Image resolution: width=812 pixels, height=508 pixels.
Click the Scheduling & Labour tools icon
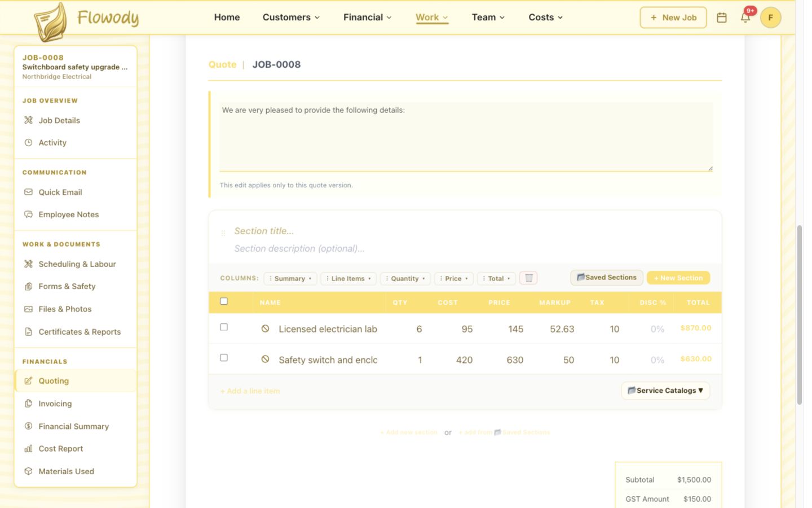(x=28, y=264)
